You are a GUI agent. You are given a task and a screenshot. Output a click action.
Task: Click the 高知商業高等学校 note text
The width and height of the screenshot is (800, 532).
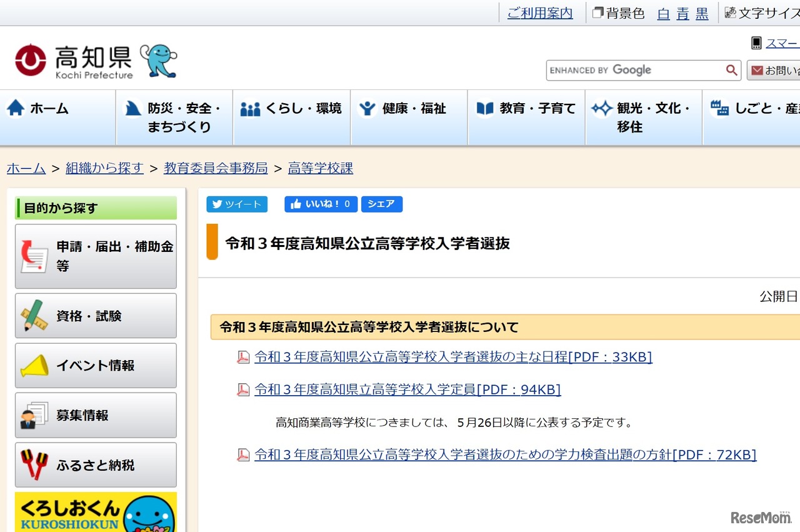pos(454,423)
